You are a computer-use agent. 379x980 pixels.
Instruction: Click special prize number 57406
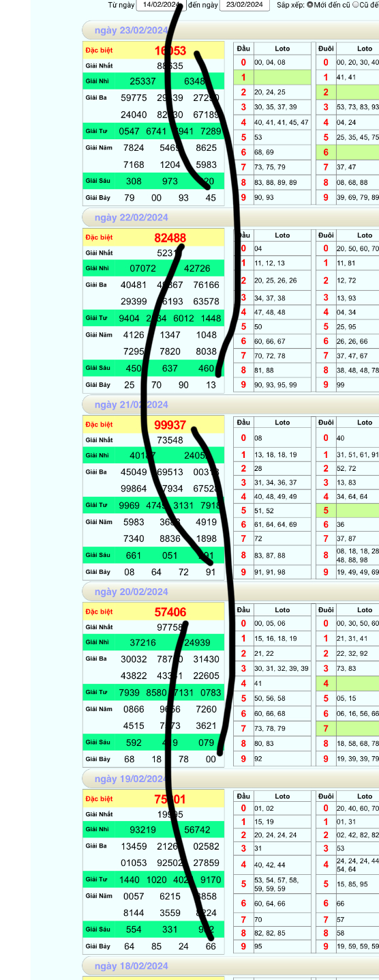[170, 612]
